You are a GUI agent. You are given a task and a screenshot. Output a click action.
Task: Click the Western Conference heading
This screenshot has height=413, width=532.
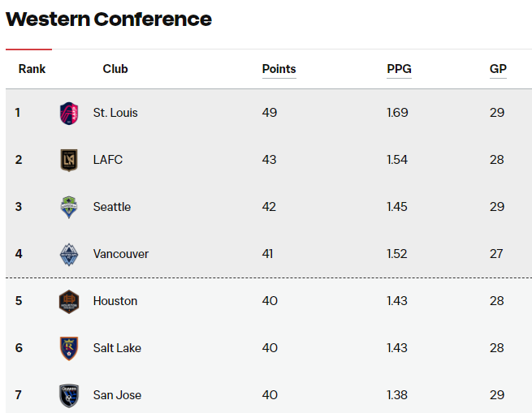tap(109, 19)
